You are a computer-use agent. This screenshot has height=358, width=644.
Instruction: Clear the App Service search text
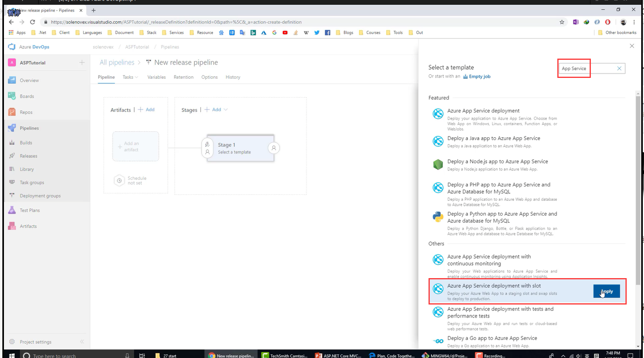point(619,68)
